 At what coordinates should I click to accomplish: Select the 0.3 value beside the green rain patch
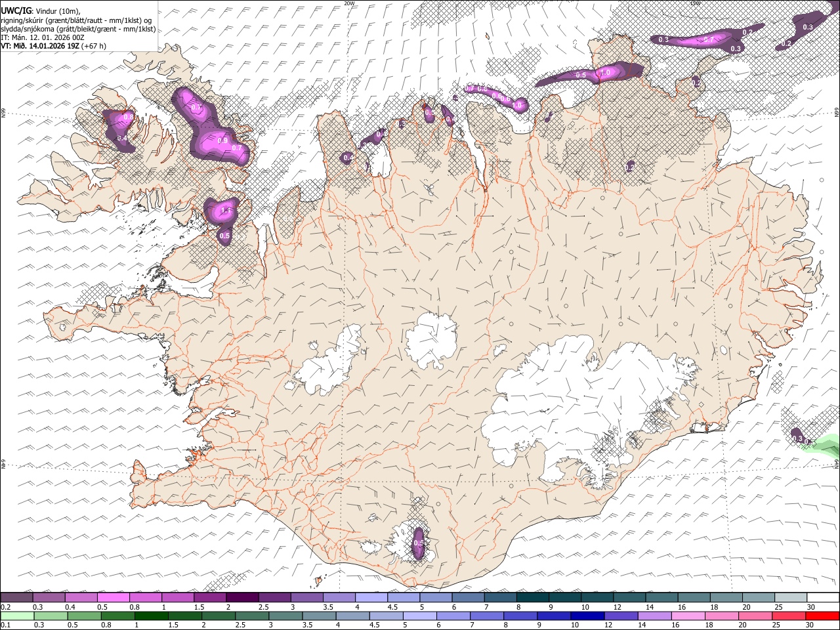[797, 438]
